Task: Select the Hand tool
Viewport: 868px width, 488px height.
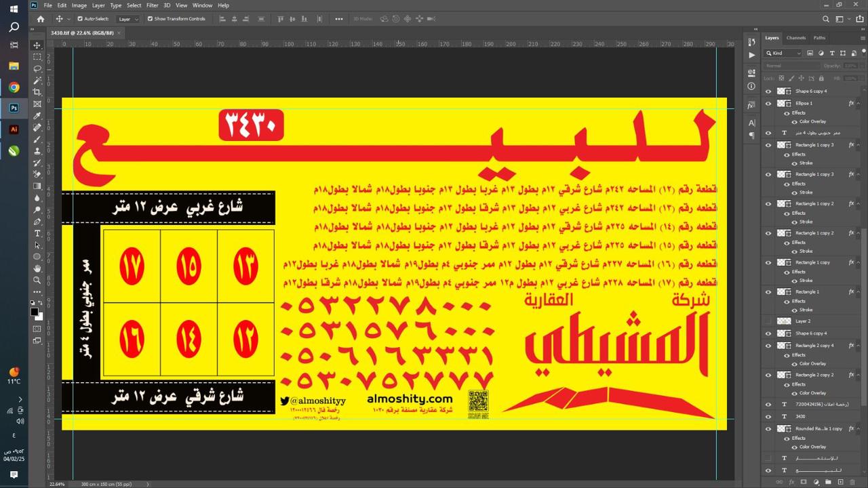Action: point(37,268)
